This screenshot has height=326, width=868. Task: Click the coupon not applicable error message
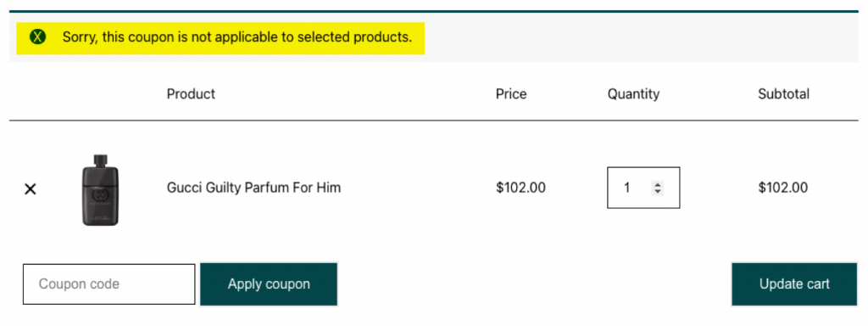237,37
